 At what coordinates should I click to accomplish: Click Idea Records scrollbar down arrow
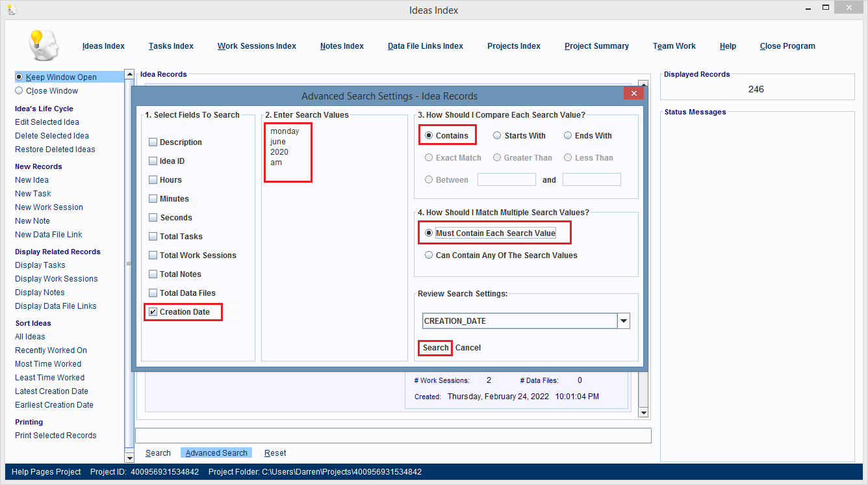click(x=643, y=413)
